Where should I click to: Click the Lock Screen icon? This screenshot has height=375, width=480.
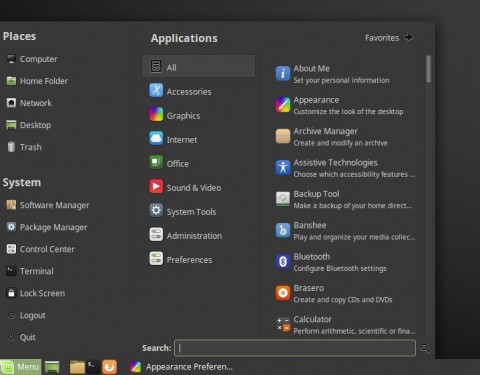click(x=11, y=293)
